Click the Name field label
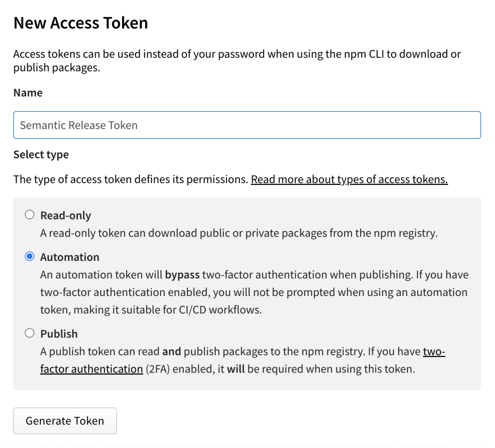Viewport: 495px width, 448px height. [x=28, y=93]
